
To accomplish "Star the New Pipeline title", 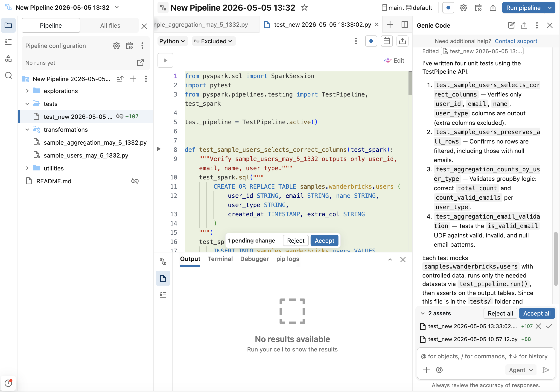I will click(x=304, y=8).
